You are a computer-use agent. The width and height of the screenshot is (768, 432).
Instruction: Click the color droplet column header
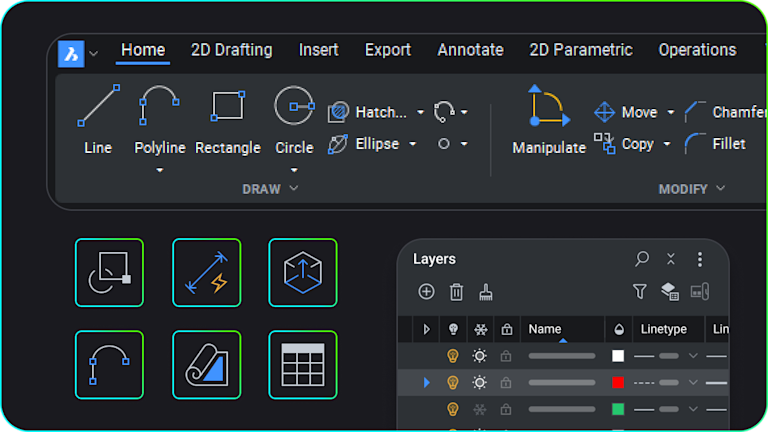click(x=619, y=329)
